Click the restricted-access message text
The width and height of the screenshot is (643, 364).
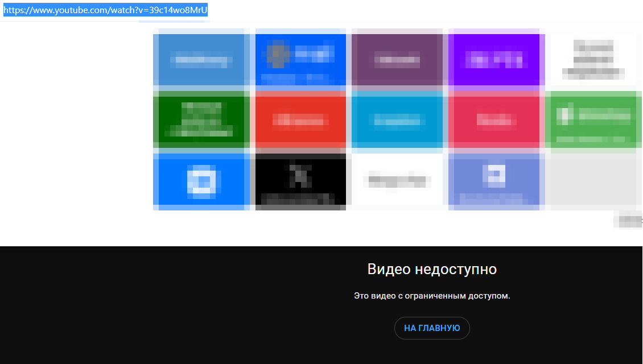[x=432, y=296]
